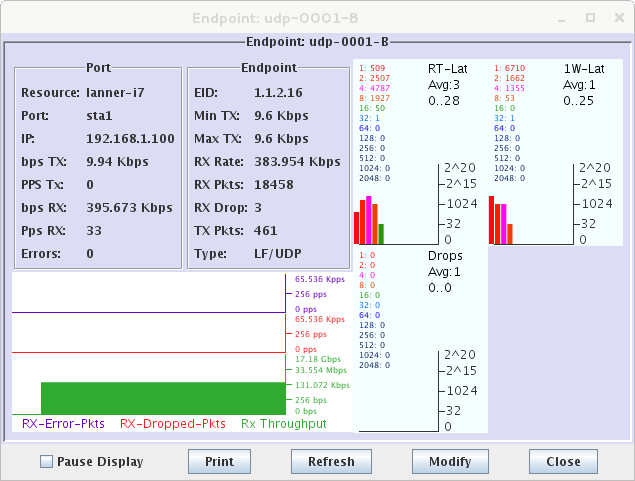The width and height of the screenshot is (635, 481).
Task: Click 1W-Lat tallest red histogram bar
Action: pyautogui.click(x=491, y=220)
